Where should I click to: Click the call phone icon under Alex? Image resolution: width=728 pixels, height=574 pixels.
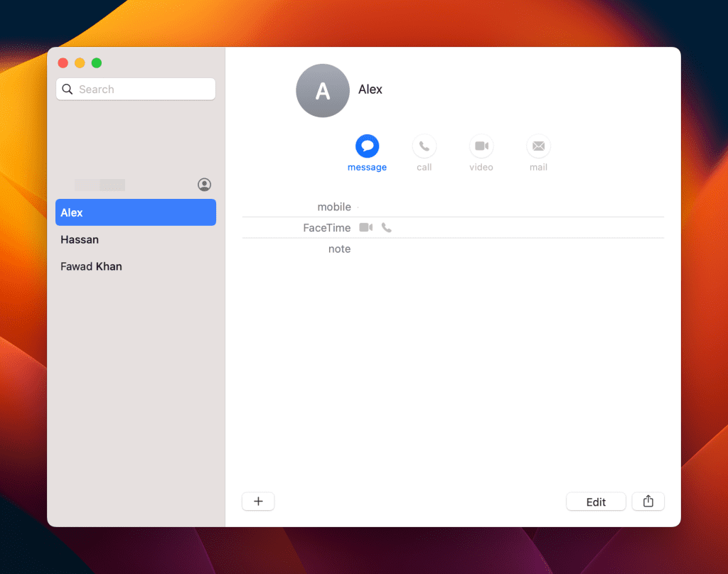pyautogui.click(x=424, y=146)
